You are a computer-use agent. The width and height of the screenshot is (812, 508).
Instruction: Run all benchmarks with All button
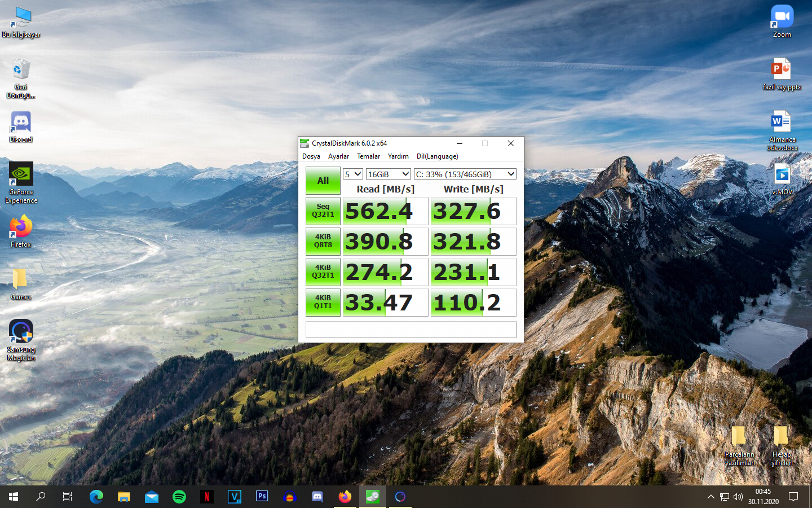point(323,181)
